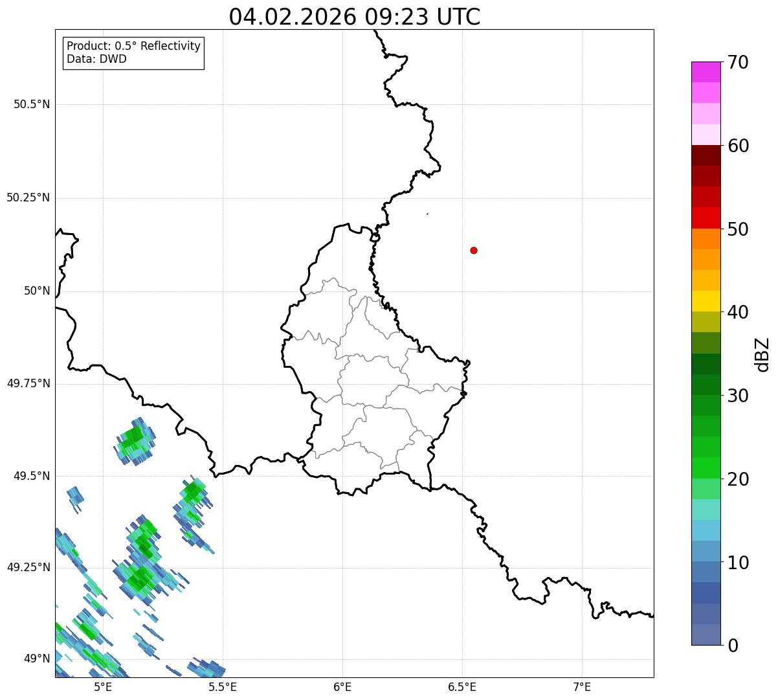Click the 5°E longitude label

(x=103, y=686)
